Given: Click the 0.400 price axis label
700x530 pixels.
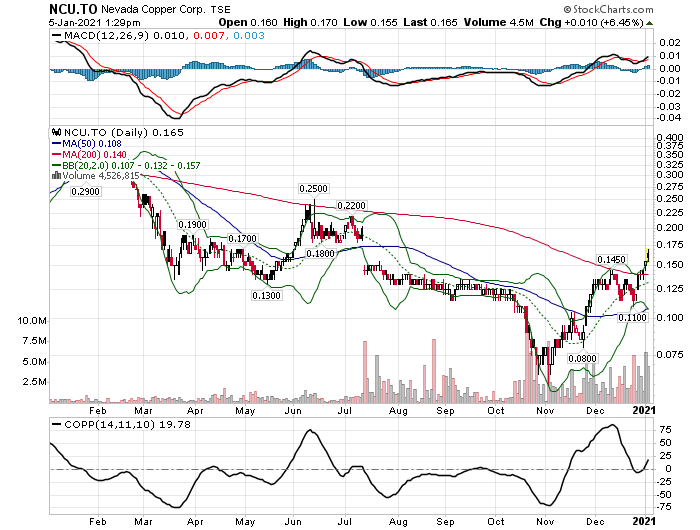Looking at the screenshot, I should pos(670,138).
